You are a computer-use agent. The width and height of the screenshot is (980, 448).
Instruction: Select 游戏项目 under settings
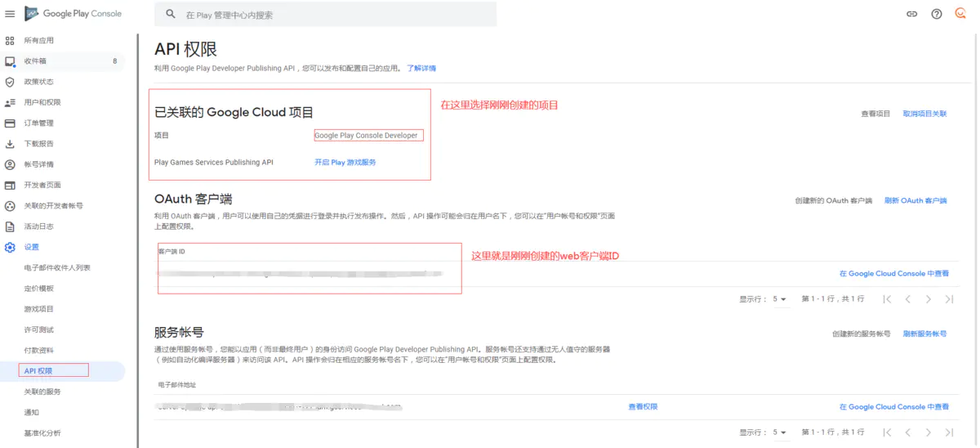(x=39, y=309)
